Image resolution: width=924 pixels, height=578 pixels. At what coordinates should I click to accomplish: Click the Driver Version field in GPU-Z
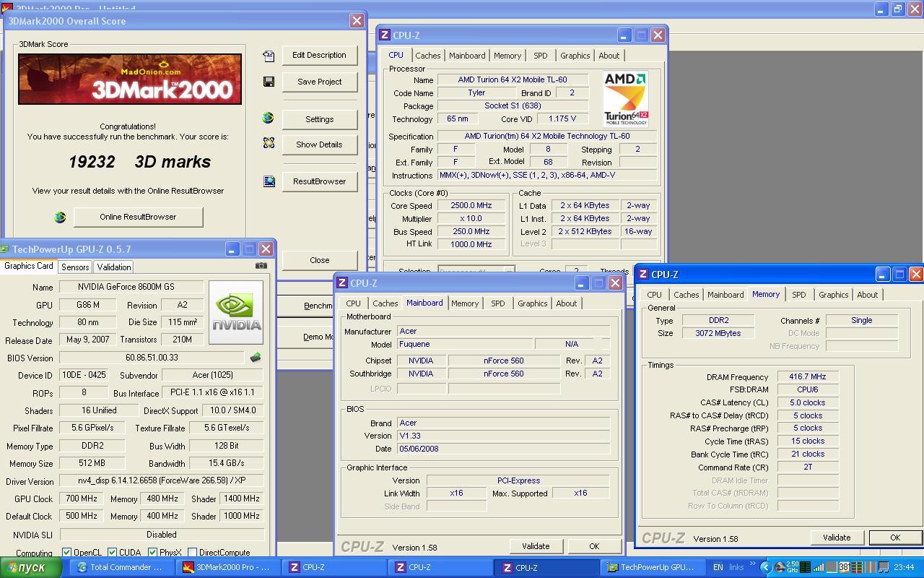[x=162, y=481]
